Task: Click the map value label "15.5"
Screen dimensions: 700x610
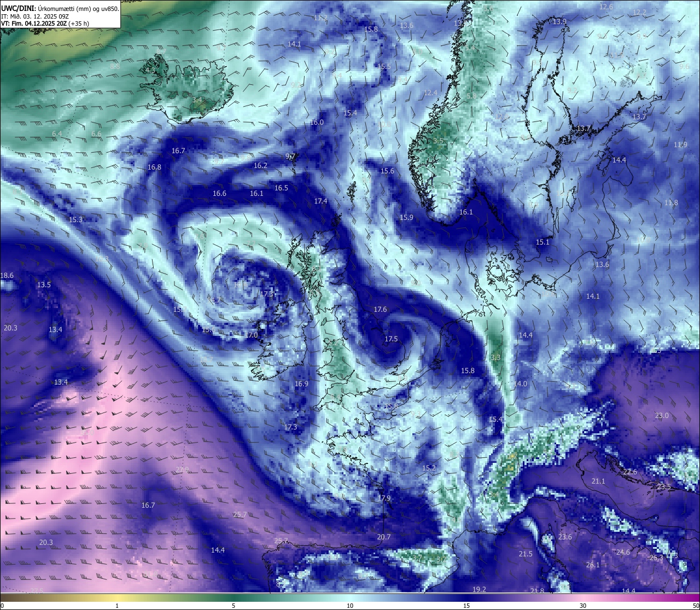Action: (x=384, y=67)
